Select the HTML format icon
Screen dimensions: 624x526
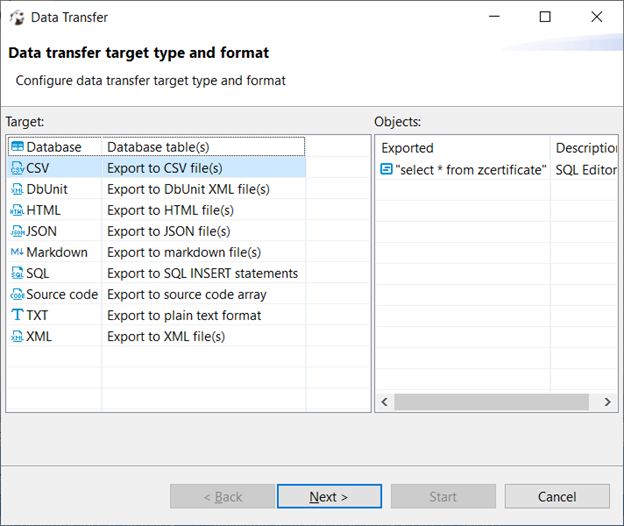click(x=17, y=210)
